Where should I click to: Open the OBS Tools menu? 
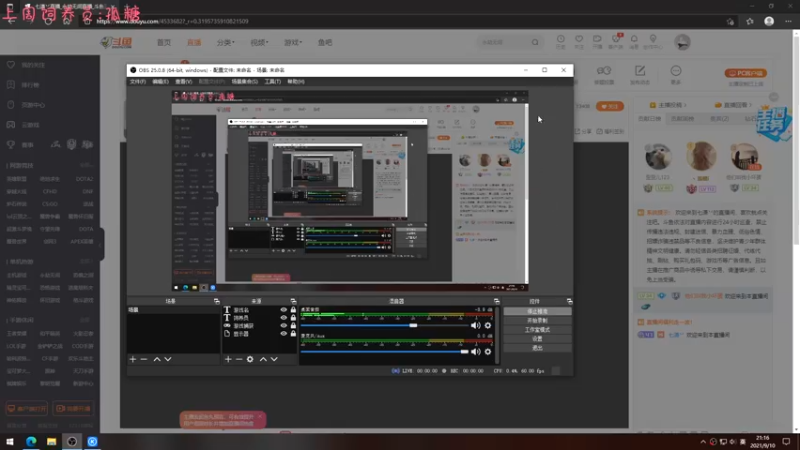(x=272, y=82)
